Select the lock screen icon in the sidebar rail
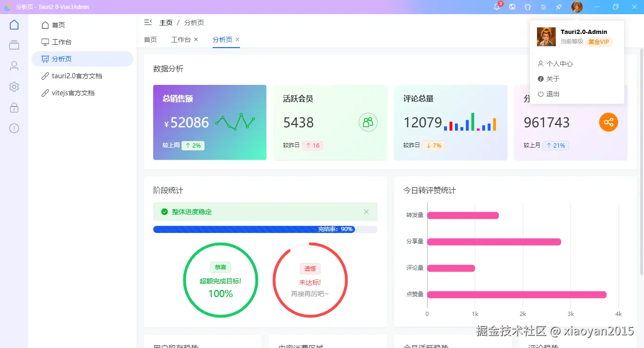The image size is (644, 348). coord(14,108)
